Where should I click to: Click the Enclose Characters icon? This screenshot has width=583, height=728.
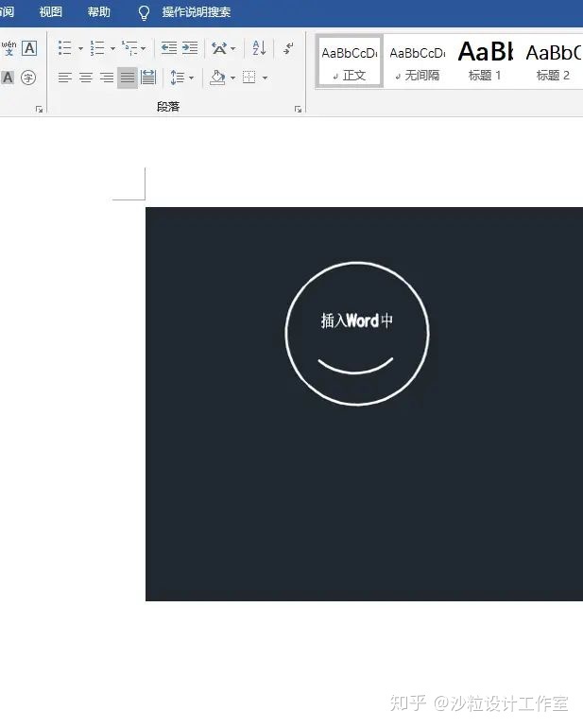coord(28,78)
